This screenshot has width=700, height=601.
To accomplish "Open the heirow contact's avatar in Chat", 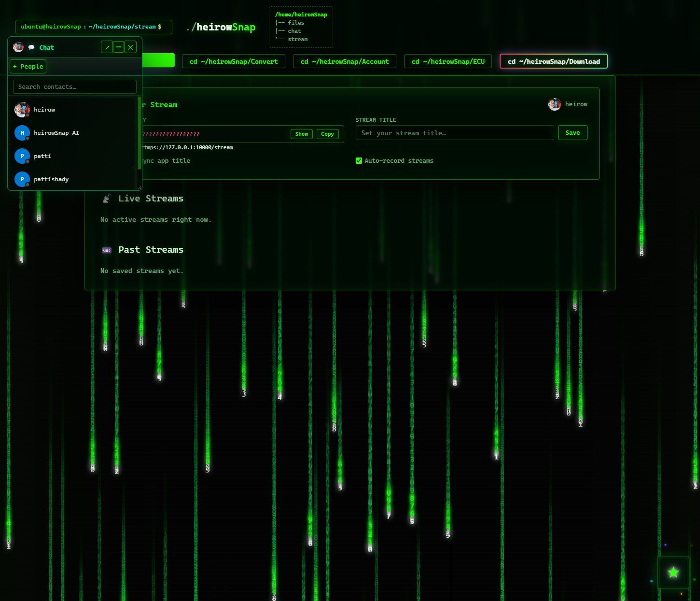I will click(x=22, y=110).
